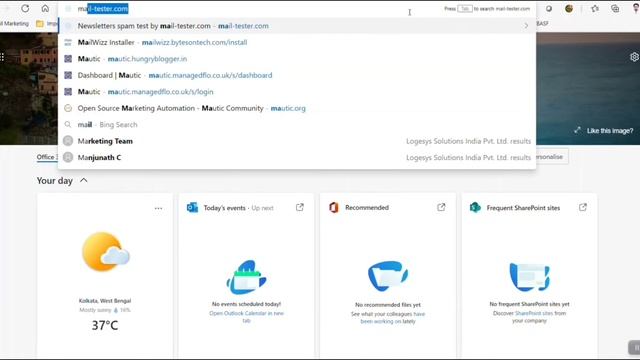Go to the browser home icon

[45, 9]
